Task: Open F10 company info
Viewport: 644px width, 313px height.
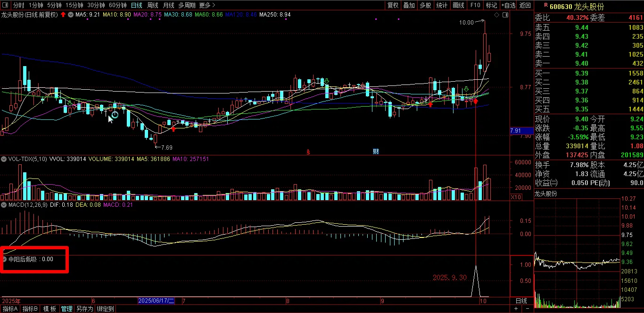Action: pos(475,5)
